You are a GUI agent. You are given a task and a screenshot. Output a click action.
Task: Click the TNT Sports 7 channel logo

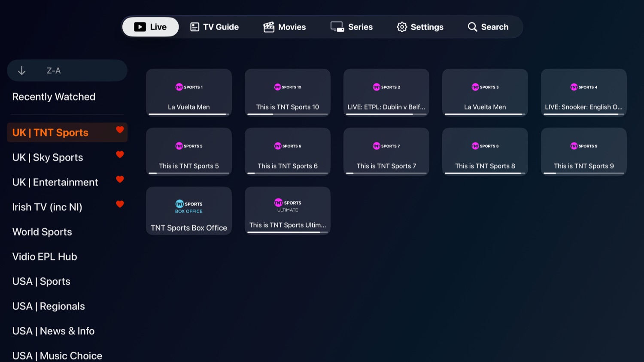[x=386, y=146]
